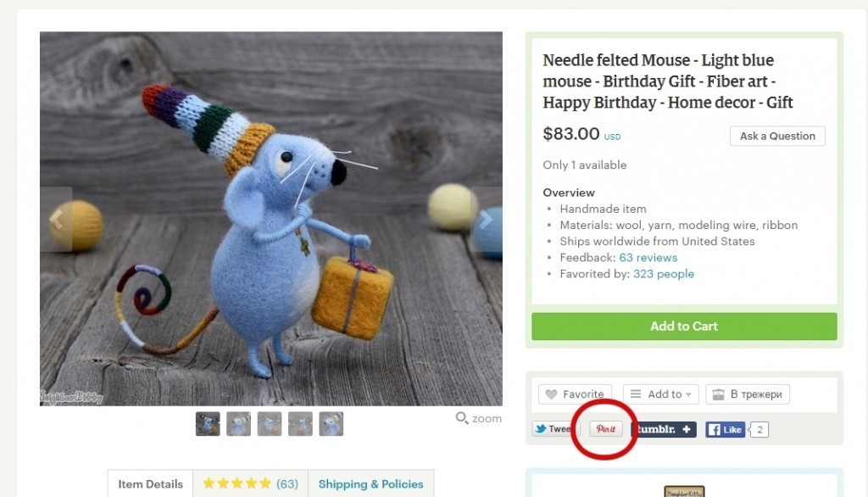Click the Ask a Question button

(777, 136)
